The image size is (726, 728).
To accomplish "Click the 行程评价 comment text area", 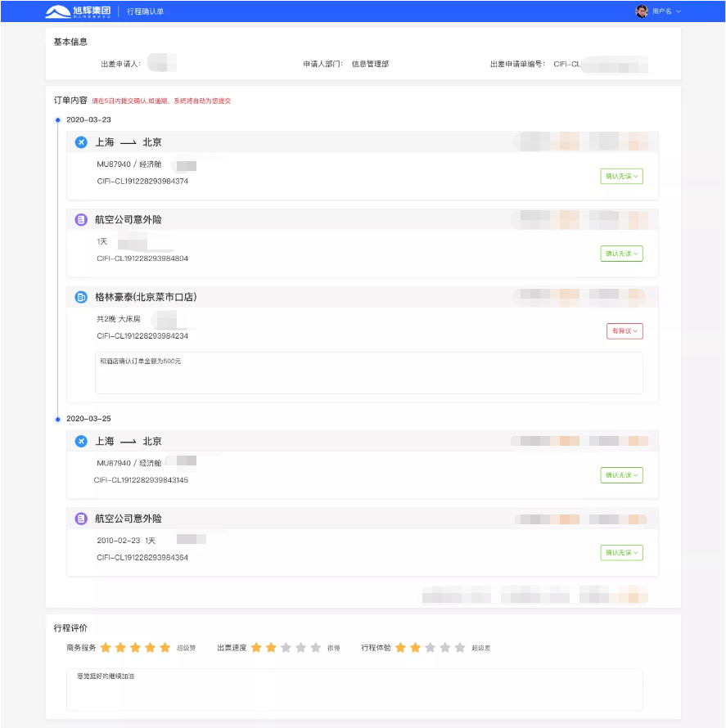I will tap(354, 690).
